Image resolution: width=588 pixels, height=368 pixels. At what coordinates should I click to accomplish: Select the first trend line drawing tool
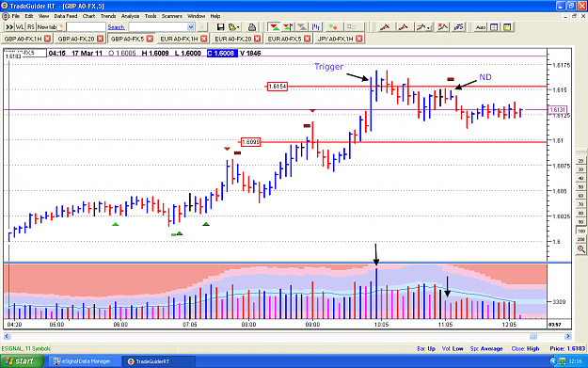[385, 27]
